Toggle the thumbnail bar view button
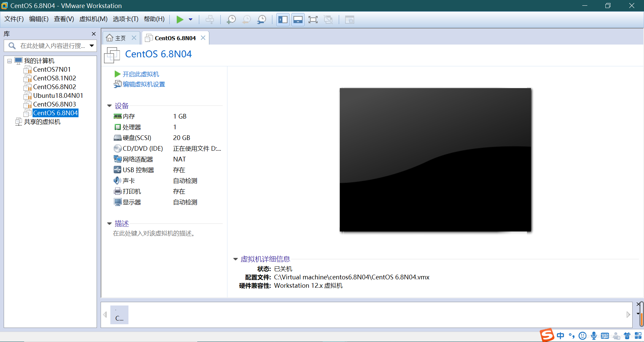Image resolution: width=644 pixels, height=342 pixels. (x=298, y=19)
